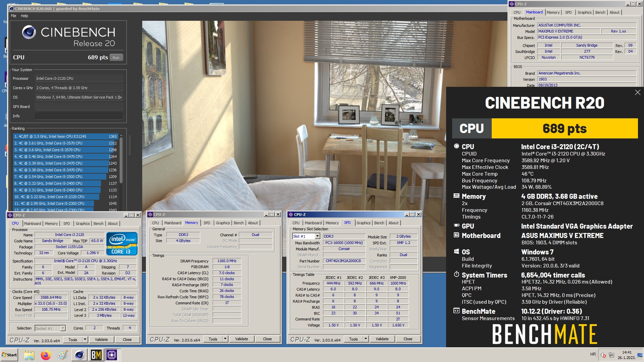This screenshot has height=362, width=644.
Task: Click Validate in CPU-Z CPU window
Action: click(101, 340)
